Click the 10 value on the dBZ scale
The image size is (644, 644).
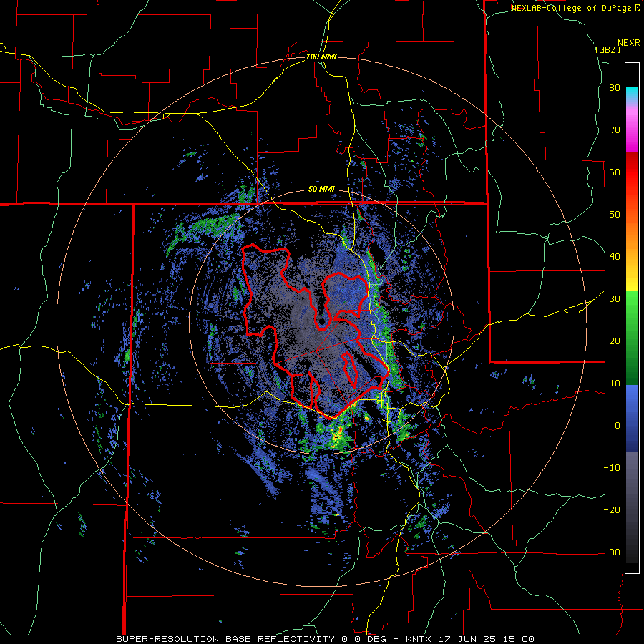coord(615,384)
